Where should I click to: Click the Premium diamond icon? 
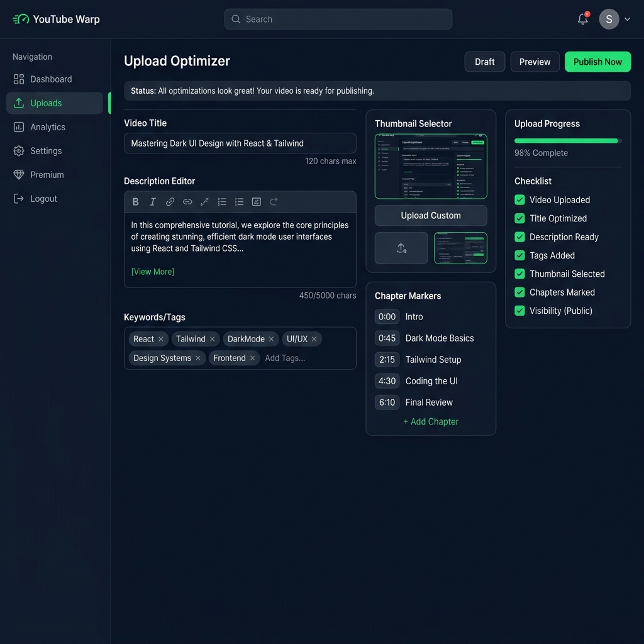point(18,175)
